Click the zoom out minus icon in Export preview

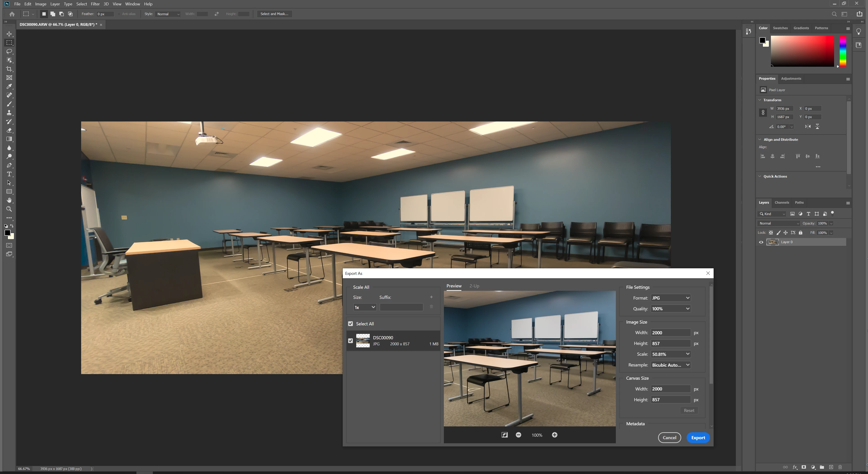[x=519, y=435]
